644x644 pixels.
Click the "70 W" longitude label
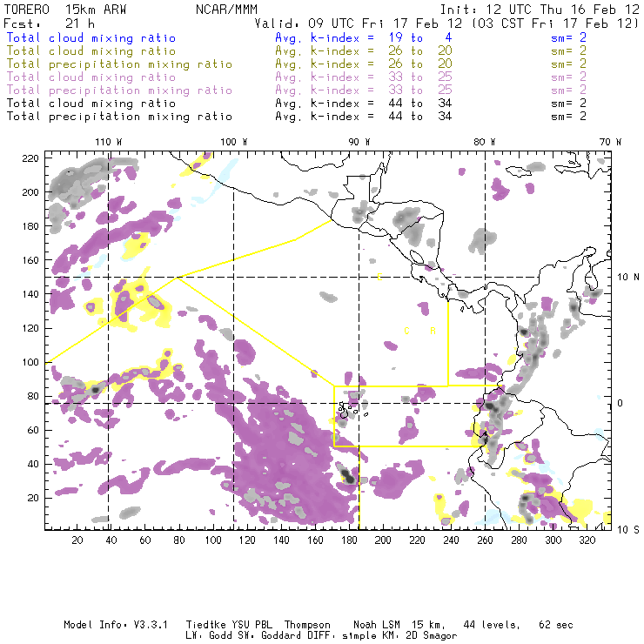tap(610, 142)
